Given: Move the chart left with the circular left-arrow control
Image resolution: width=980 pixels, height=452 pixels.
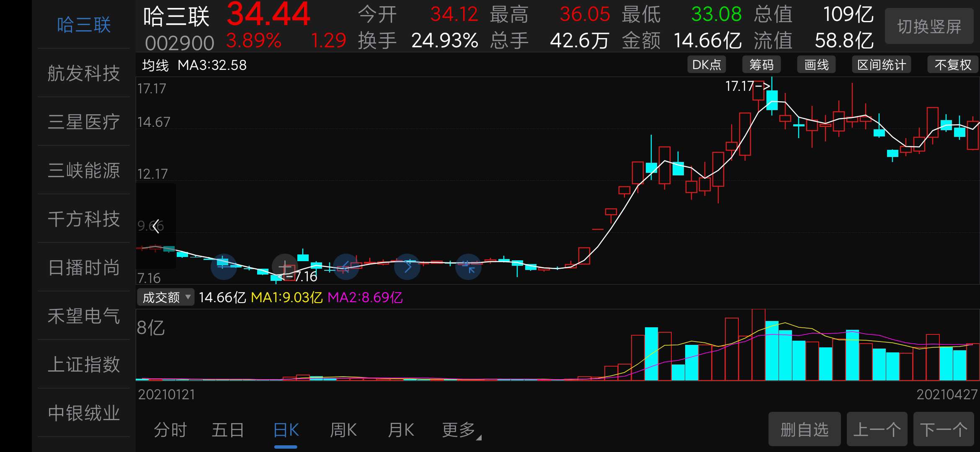Looking at the screenshot, I should pos(346,267).
